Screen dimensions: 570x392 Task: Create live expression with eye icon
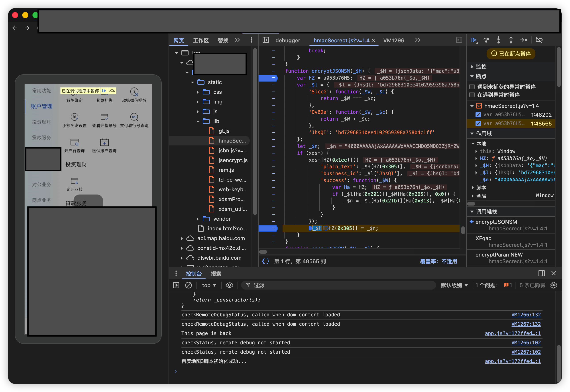(x=230, y=285)
